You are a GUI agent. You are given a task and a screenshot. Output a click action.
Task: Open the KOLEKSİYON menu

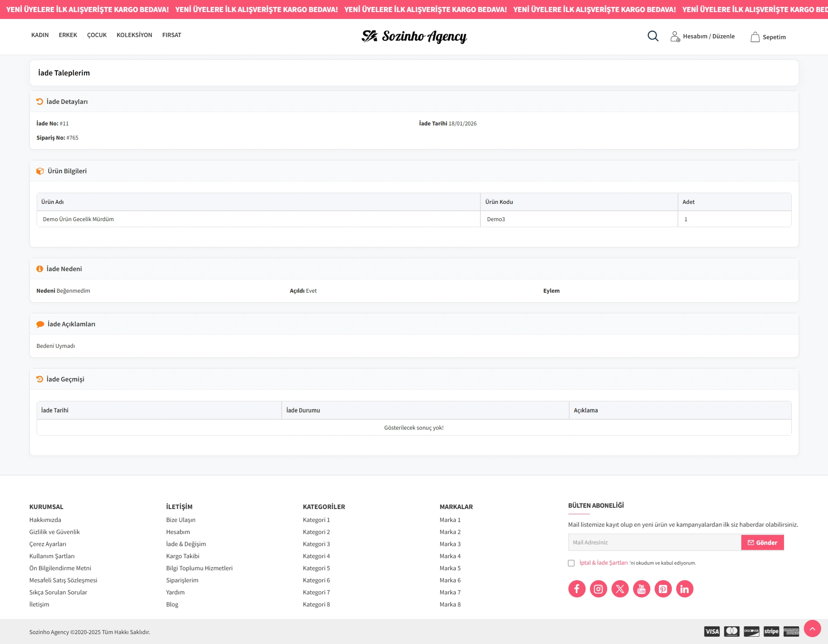click(x=134, y=35)
